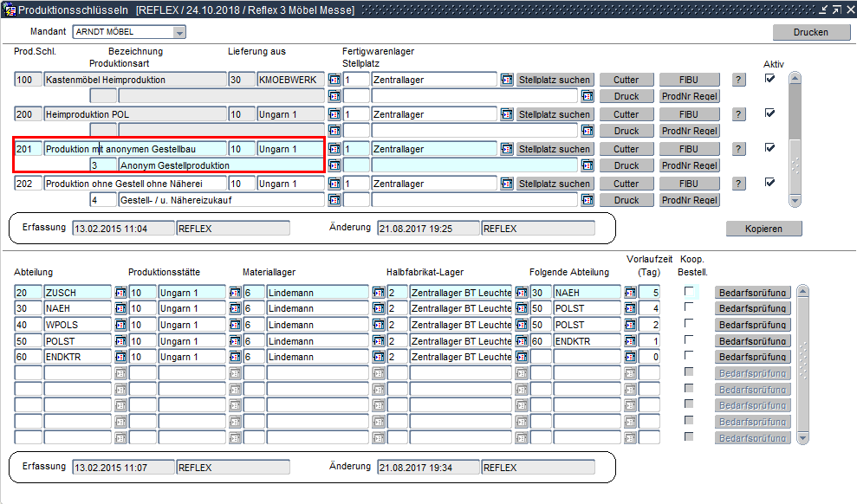The height and width of the screenshot is (504, 857).
Task: Uncheck Aktiv for production key 202
Action: [x=769, y=183]
